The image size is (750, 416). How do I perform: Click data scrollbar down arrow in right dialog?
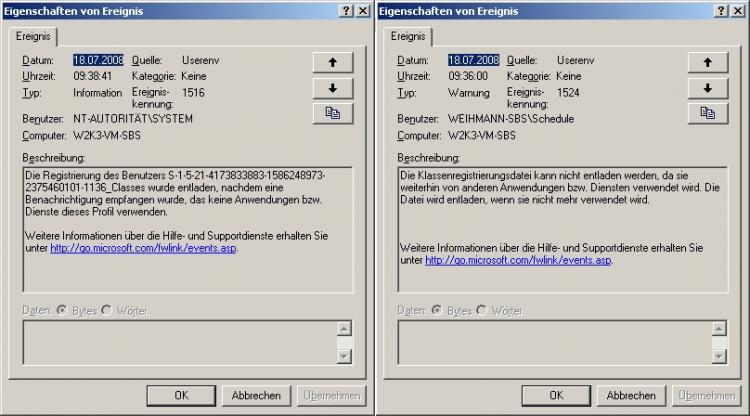719,356
